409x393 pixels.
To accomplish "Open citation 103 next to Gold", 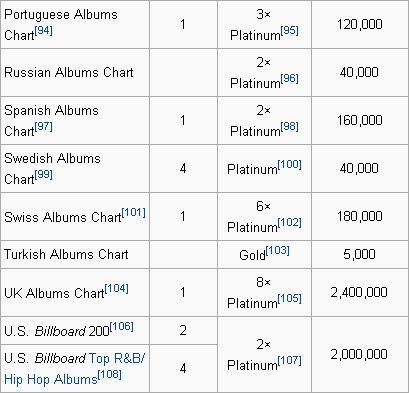I will point(278,250).
